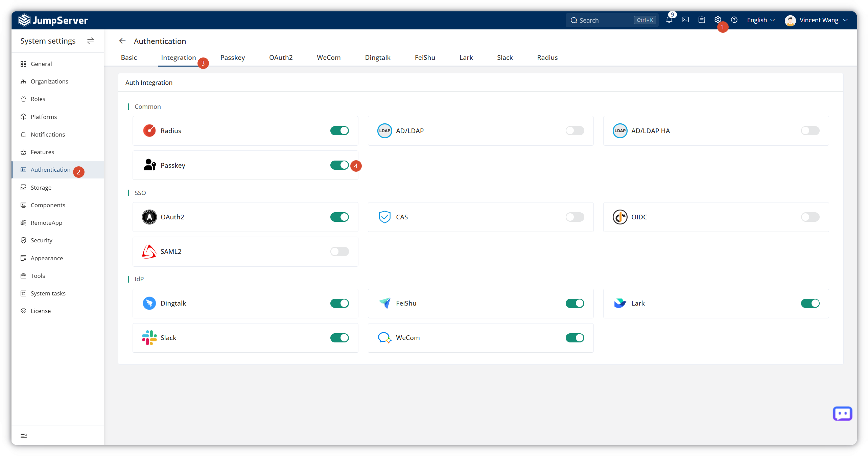Click the Passkey person-key icon
This screenshot has height=456, width=868.
149,165
